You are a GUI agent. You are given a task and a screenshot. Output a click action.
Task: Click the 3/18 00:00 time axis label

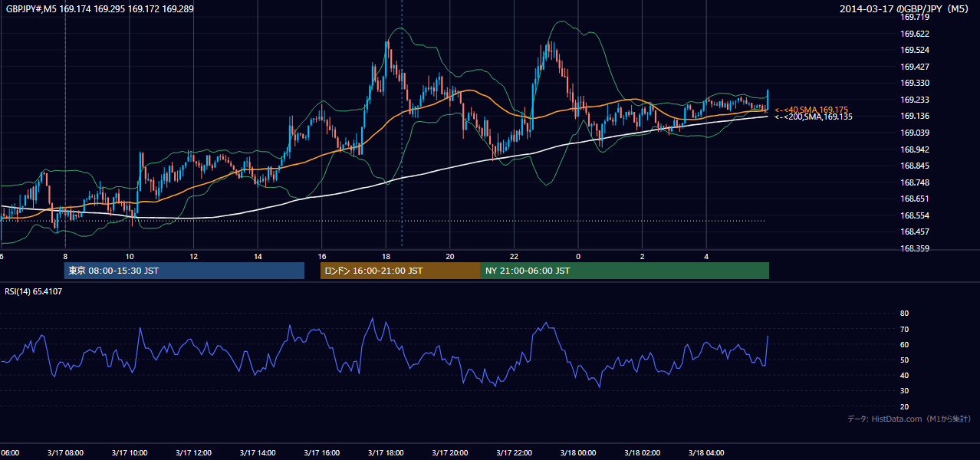(578, 453)
